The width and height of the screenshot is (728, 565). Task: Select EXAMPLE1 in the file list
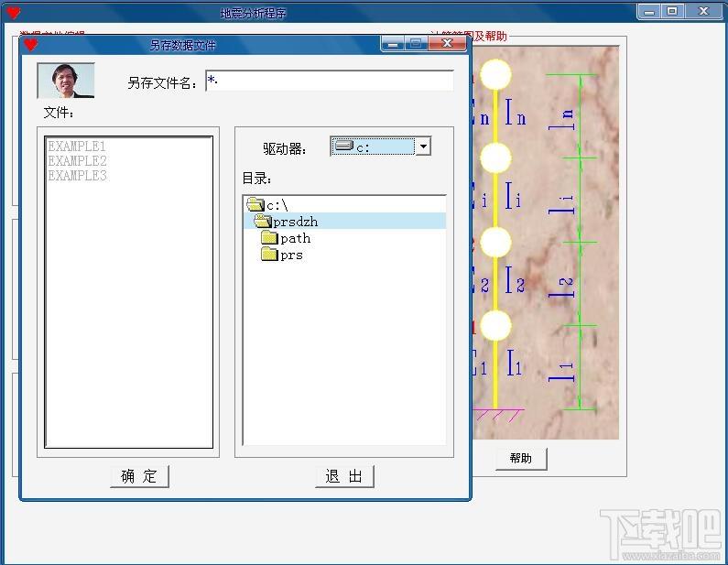coord(77,147)
